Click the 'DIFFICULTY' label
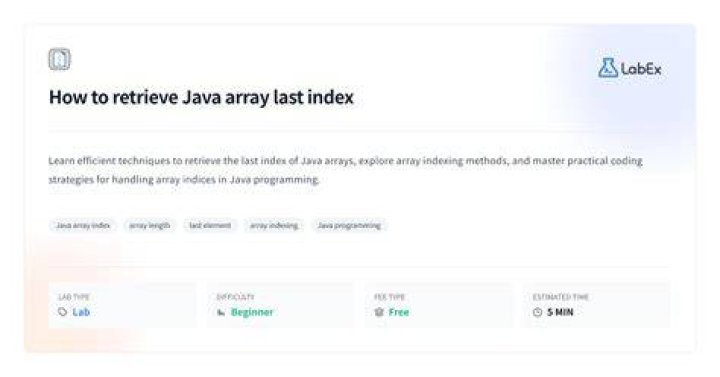This screenshot has height=377, width=720. click(235, 297)
